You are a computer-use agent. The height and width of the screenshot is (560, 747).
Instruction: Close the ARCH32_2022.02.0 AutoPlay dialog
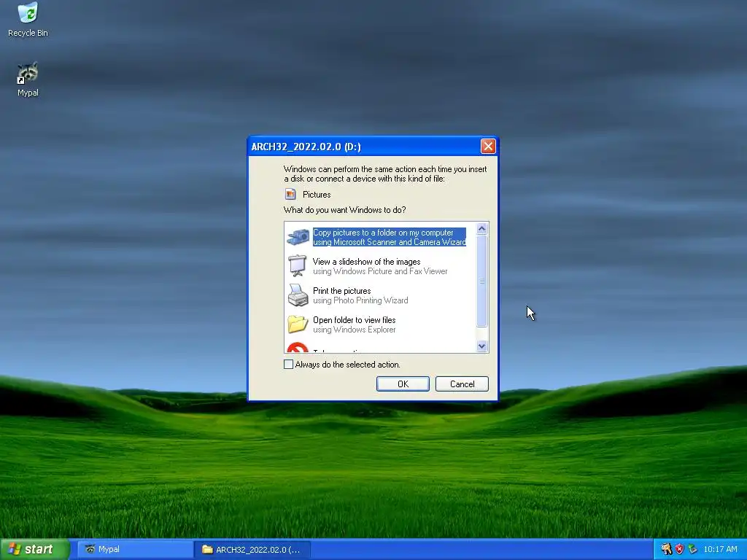tap(488, 146)
